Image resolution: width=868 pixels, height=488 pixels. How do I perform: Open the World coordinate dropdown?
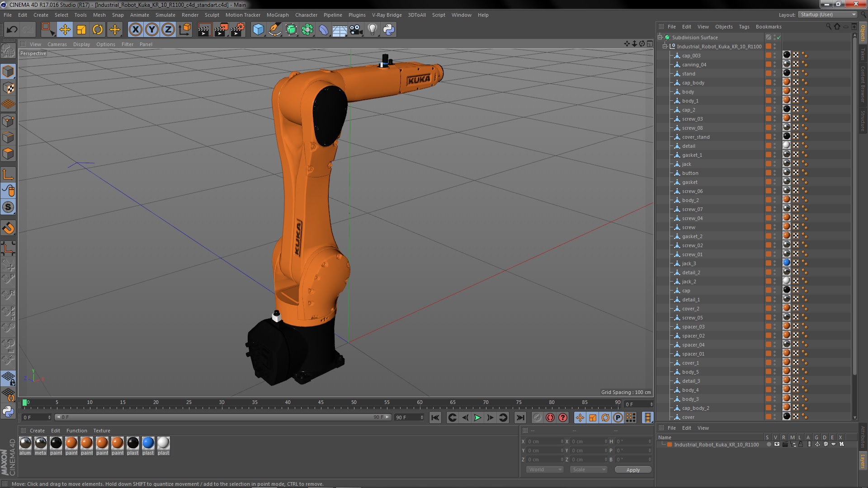pyautogui.click(x=545, y=469)
